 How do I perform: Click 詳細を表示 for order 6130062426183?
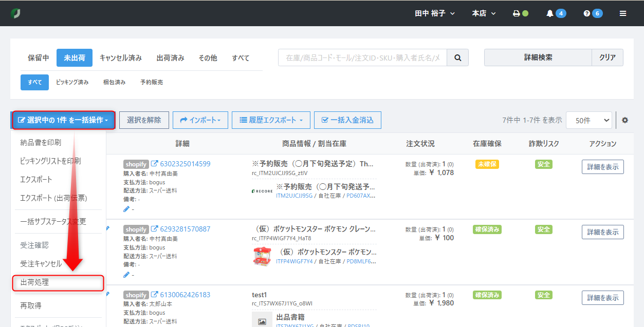(x=603, y=298)
